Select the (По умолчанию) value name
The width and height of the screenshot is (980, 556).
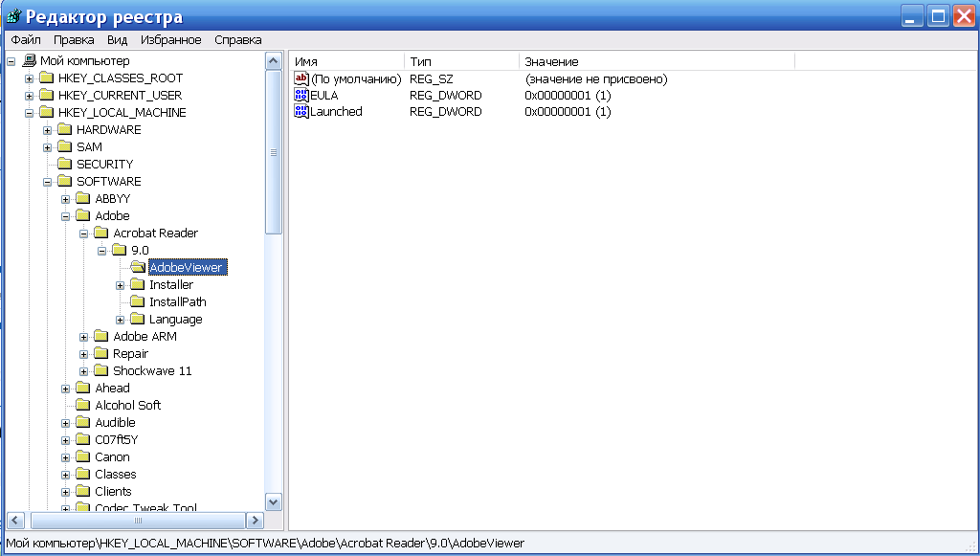point(356,79)
